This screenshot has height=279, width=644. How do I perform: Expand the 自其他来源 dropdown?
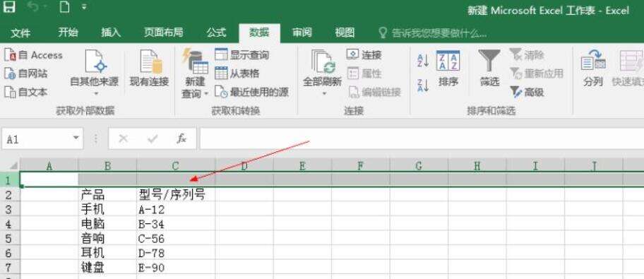point(96,94)
